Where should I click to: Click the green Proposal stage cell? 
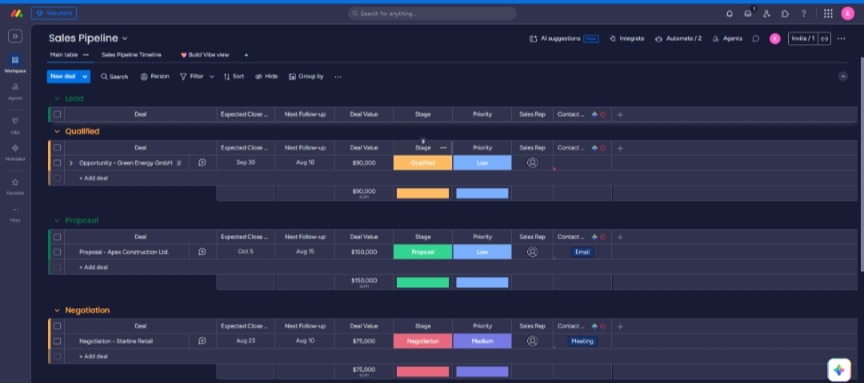point(423,252)
